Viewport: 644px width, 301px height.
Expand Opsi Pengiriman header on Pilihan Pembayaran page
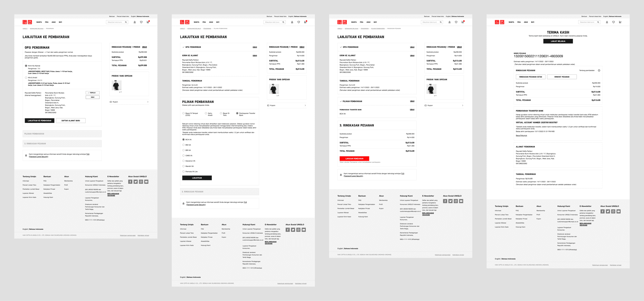[x=220, y=47]
